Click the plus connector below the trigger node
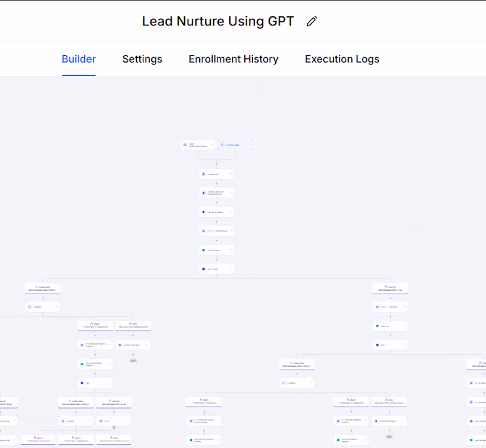 (217, 164)
